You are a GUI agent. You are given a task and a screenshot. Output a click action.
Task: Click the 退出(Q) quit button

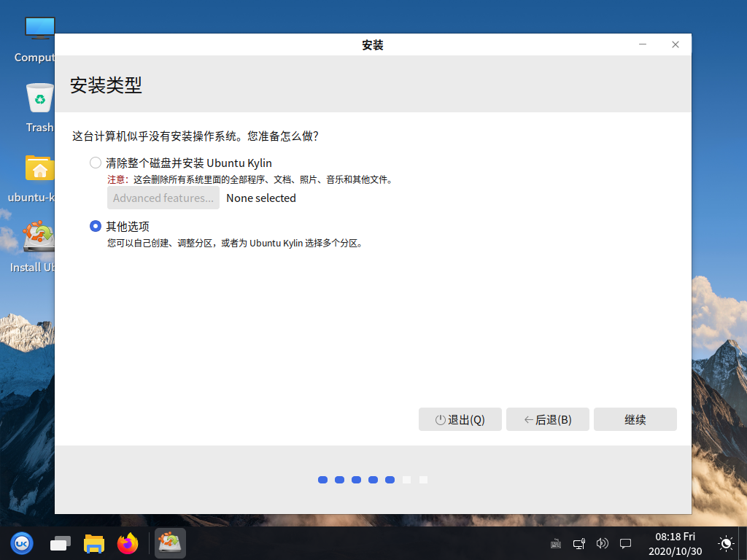[x=460, y=419]
